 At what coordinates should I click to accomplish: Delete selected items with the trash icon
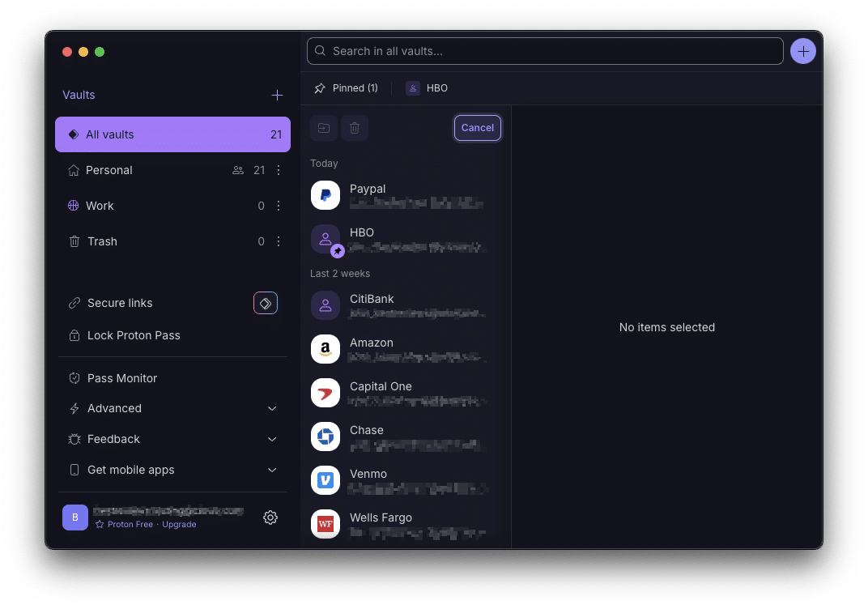click(354, 127)
